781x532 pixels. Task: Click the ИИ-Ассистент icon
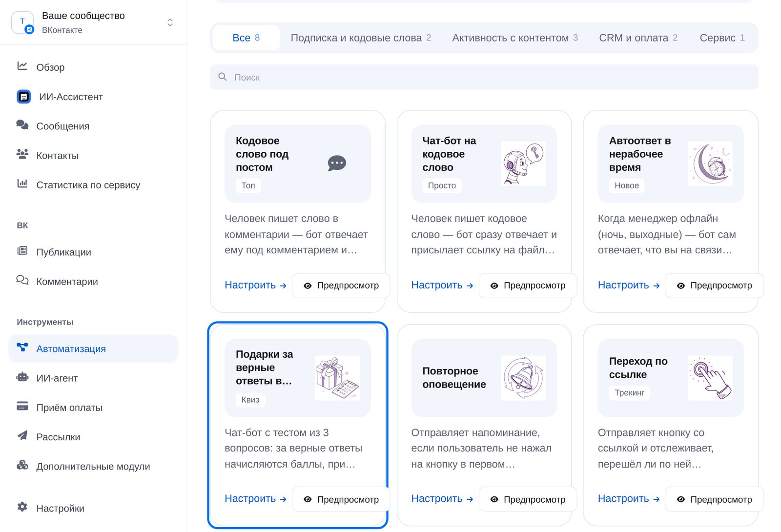(x=24, y=97)
